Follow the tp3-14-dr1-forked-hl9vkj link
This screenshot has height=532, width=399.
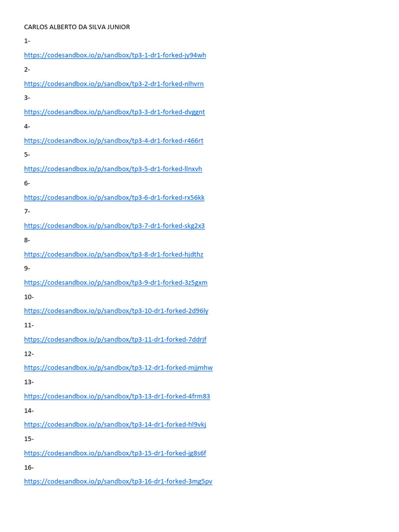click(x=115, y=424)
